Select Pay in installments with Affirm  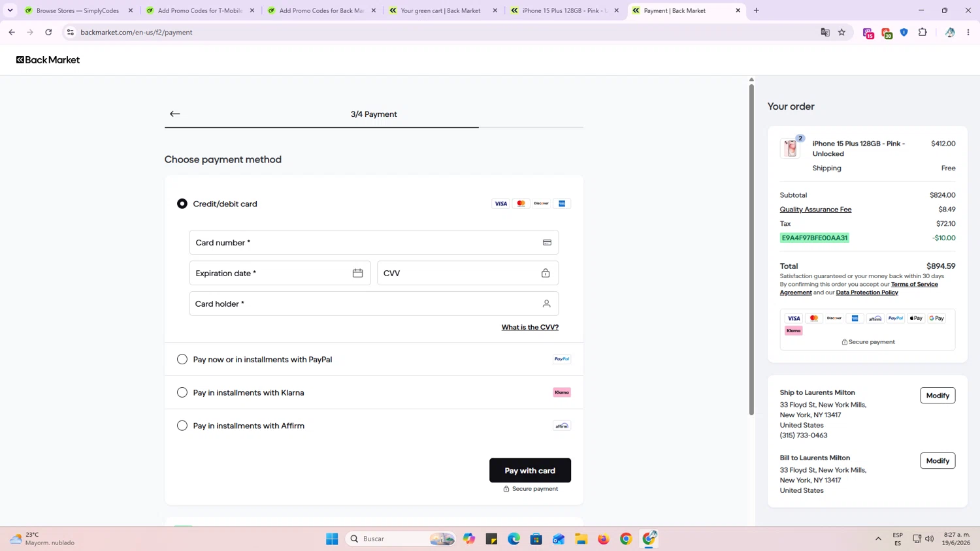182,426
